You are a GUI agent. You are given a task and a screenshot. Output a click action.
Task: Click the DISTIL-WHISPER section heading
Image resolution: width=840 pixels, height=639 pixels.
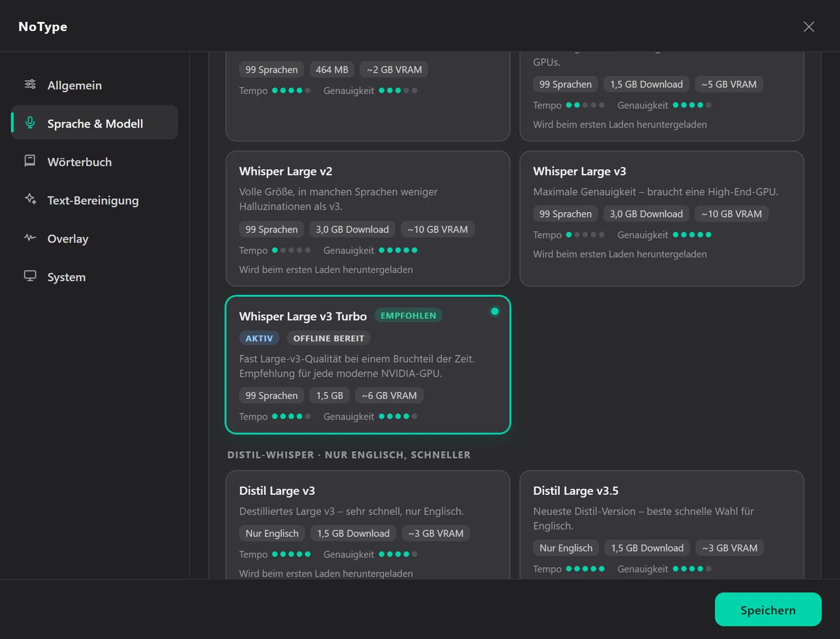pos(349,455)
